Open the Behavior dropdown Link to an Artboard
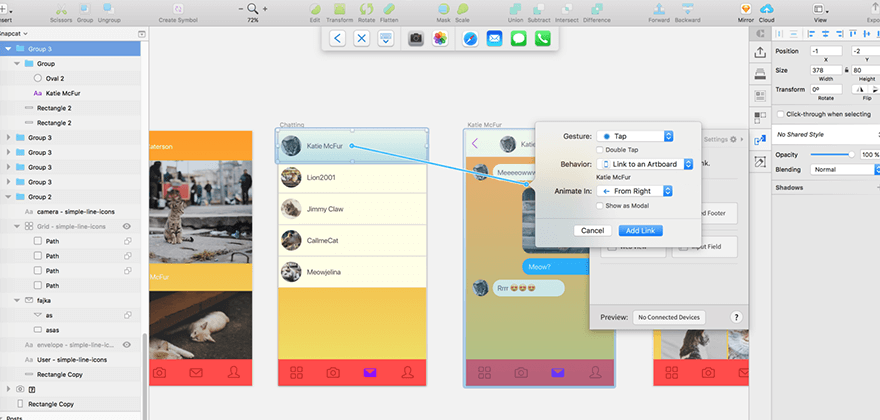880x420 pixels. tap(645, 164)
